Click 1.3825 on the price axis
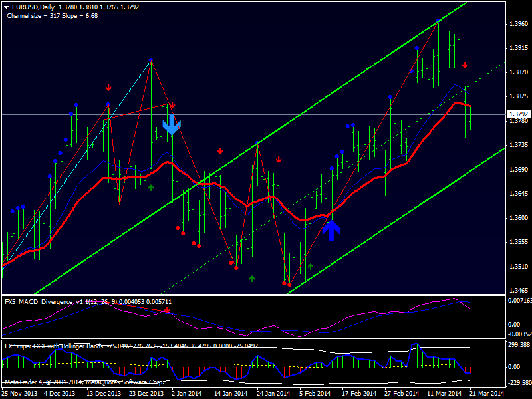 519,96
